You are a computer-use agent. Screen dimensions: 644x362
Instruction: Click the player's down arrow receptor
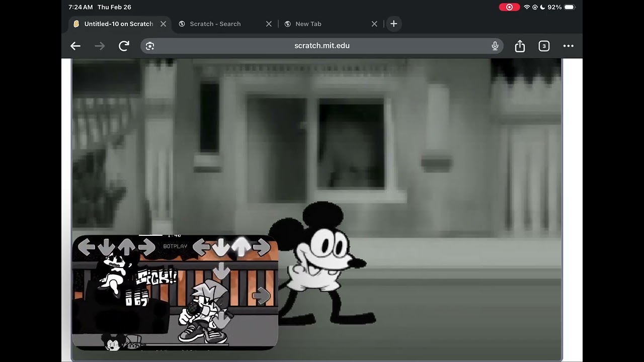pos(221,247)
